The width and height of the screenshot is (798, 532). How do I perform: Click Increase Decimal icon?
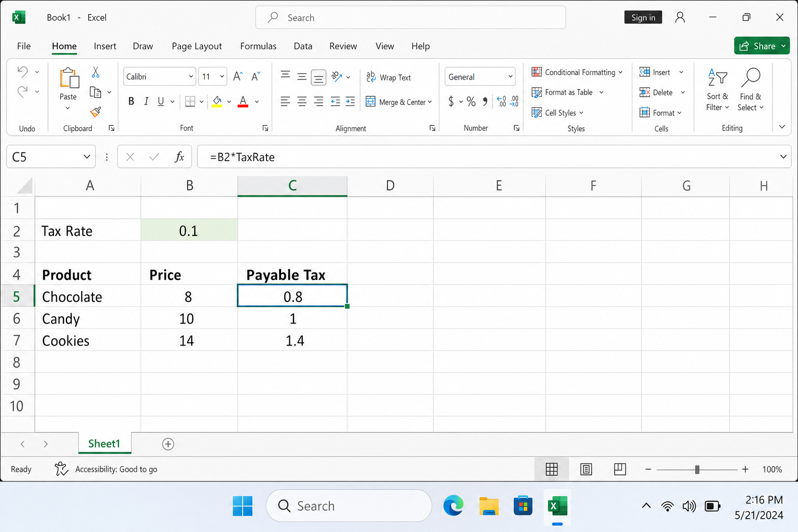(501, 101)
